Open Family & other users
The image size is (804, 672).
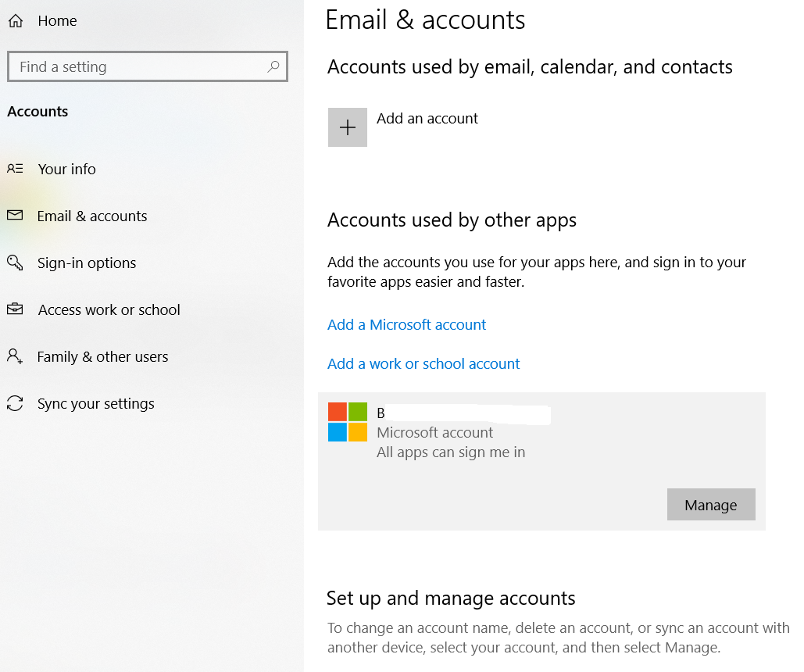(x=102, y=356)
